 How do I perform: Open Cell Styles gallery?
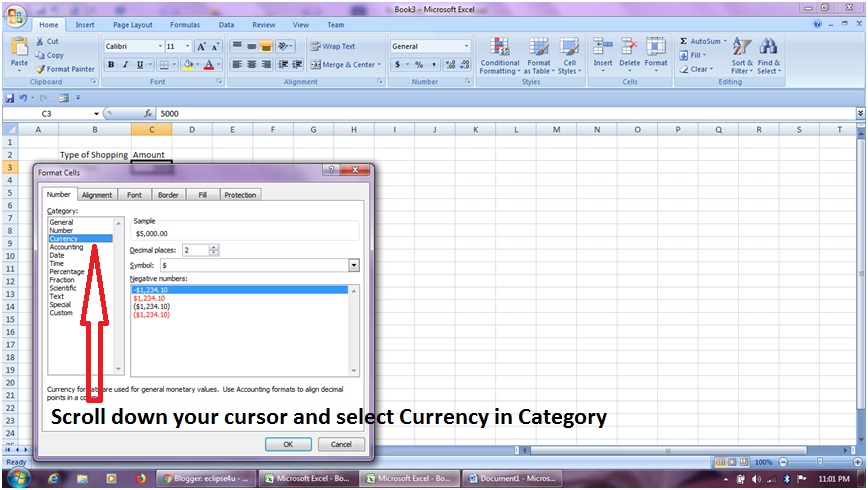click(x=569, y=56)
